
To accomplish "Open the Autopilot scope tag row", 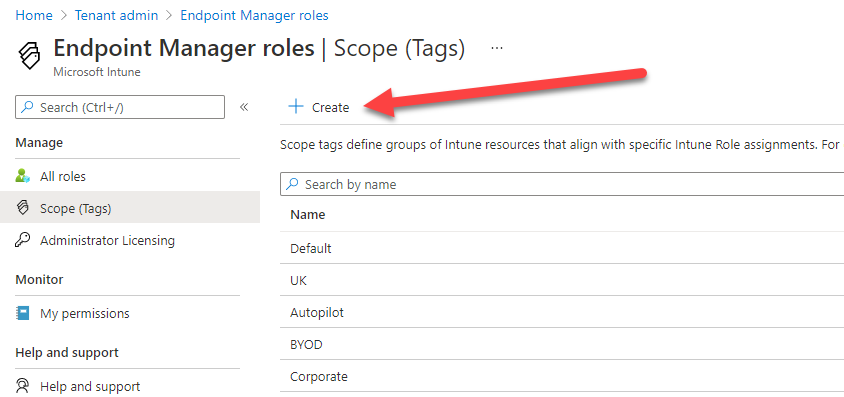I will [x=562, y=312].
